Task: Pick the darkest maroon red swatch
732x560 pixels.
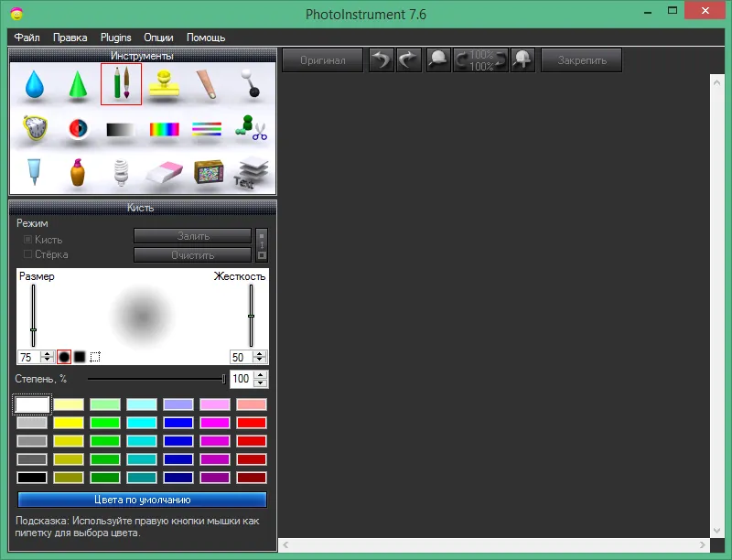Action: coord(252,478)
